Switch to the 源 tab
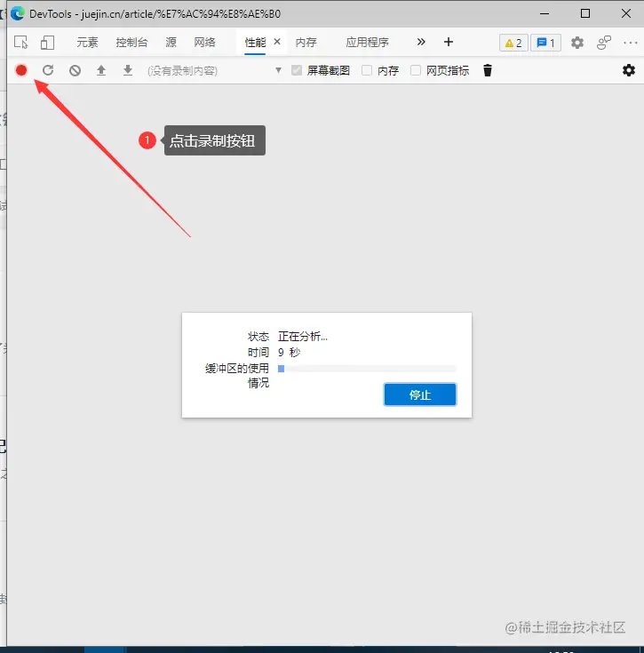Image resolution: width=644 pixels, height=653 pixels. [171, 42]
